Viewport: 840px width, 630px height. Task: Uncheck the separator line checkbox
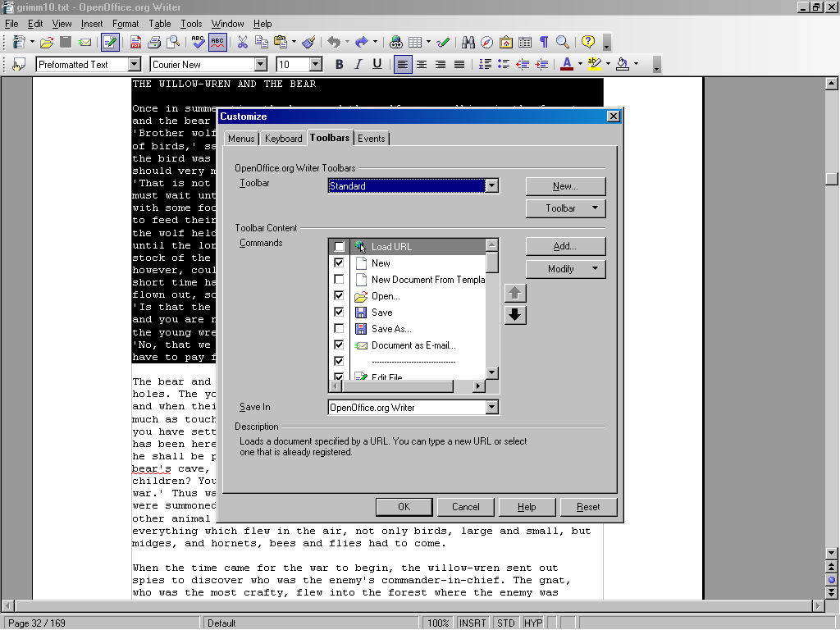(339, 362)
